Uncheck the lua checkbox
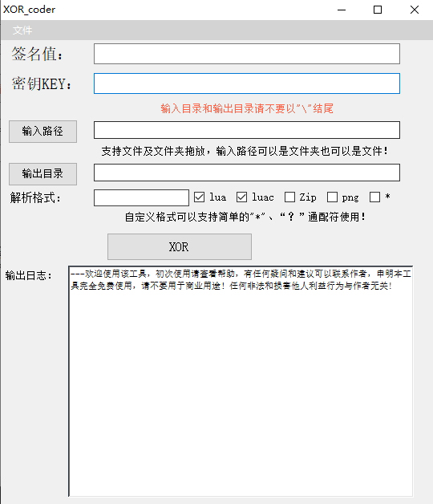This screenshot has height=504, width=433. tap(199, 197)
